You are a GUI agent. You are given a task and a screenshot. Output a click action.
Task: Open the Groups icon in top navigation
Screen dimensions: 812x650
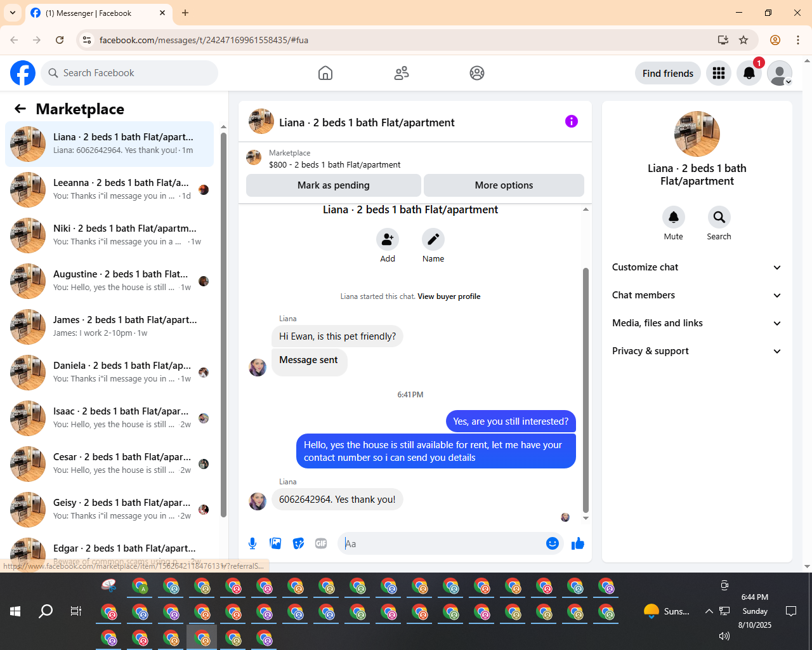tap(477, 73)
